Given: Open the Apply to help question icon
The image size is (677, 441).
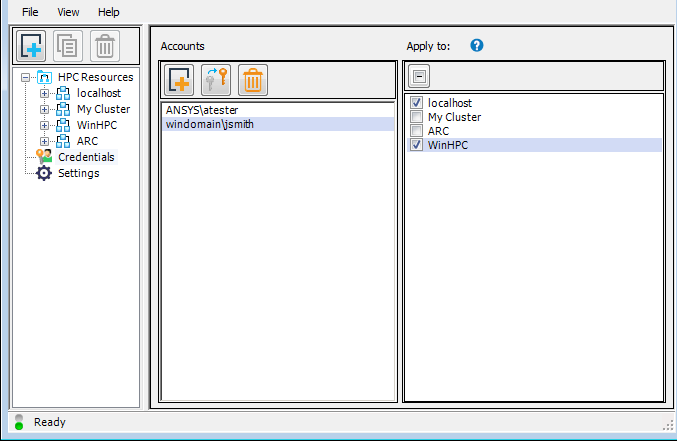Looking at the screenshot, I should coord(477,45).
